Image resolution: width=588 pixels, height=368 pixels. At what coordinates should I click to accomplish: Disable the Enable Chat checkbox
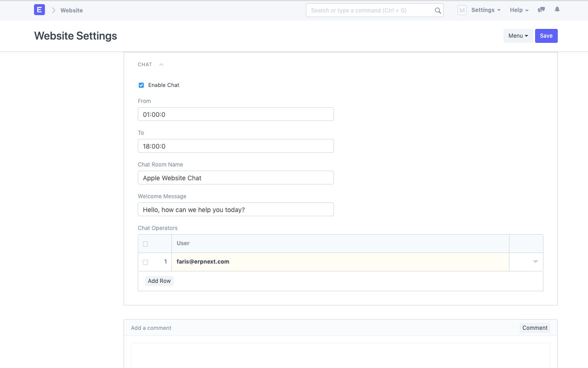(x=141, y=85)
